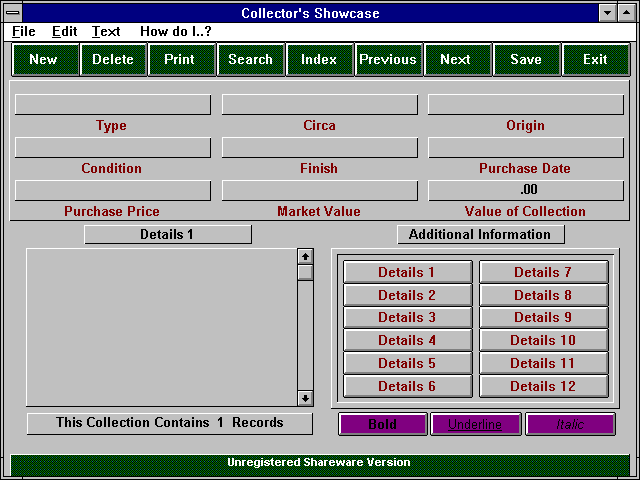Click the details scrollbar up arrow

[x=305, y=256]
